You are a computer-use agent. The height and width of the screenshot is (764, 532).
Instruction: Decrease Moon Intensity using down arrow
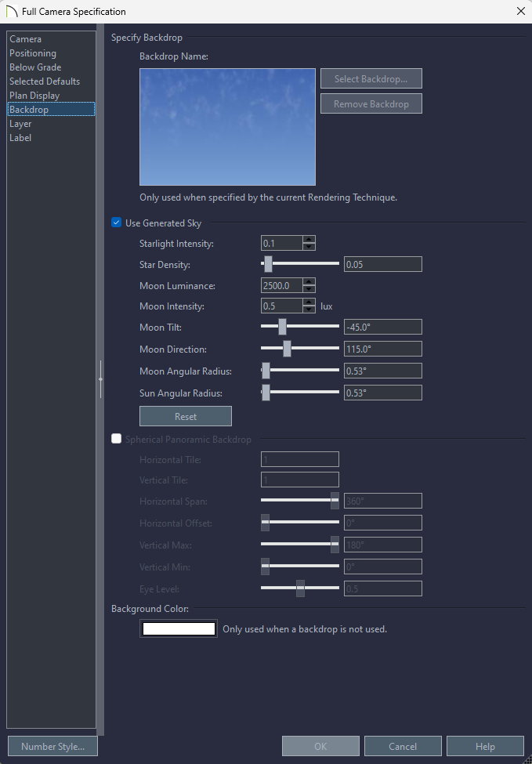[309, 310]
